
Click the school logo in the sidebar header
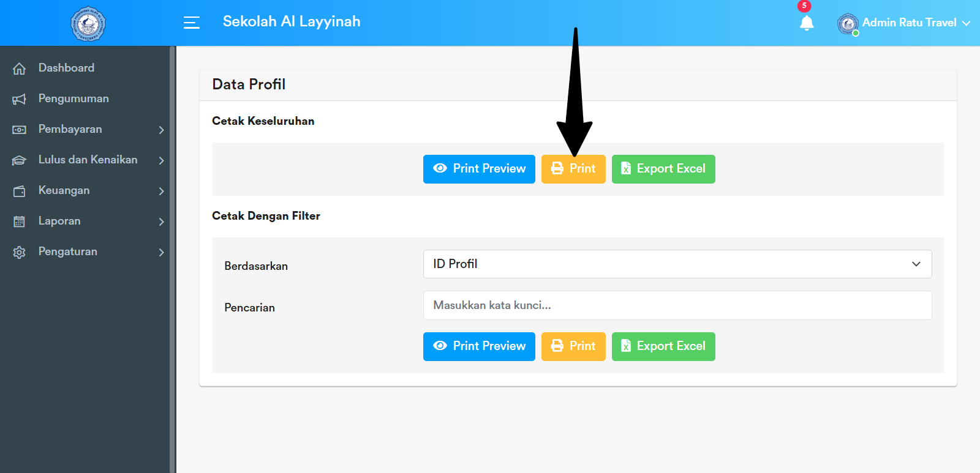tap(88, 24)
